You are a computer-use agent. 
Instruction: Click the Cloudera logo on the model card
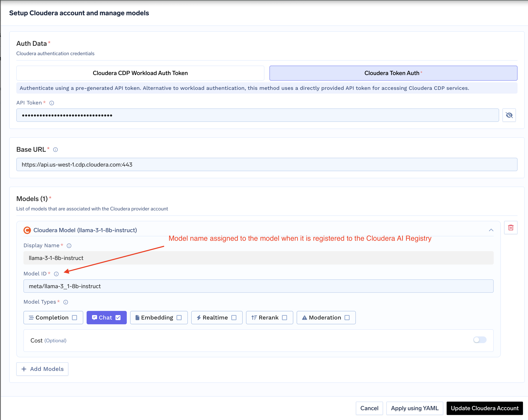coord(27,230)
